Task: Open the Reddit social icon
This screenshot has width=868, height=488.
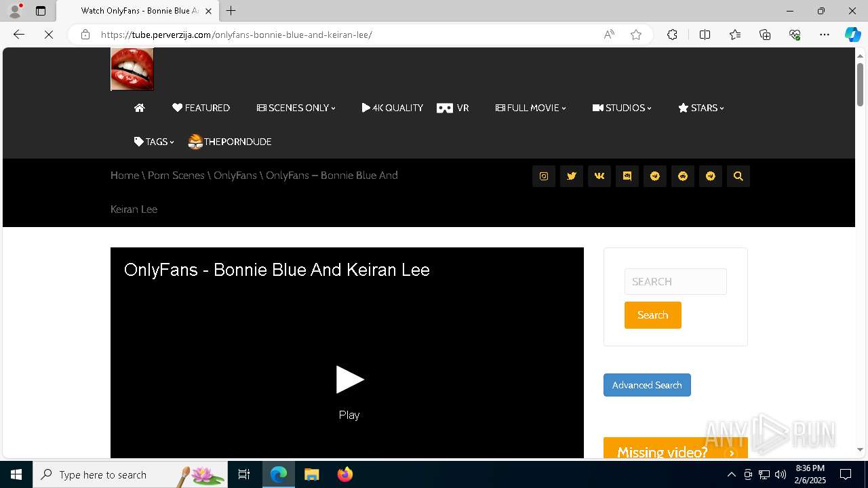Action: pyautogui.click(x=683, y=176)
